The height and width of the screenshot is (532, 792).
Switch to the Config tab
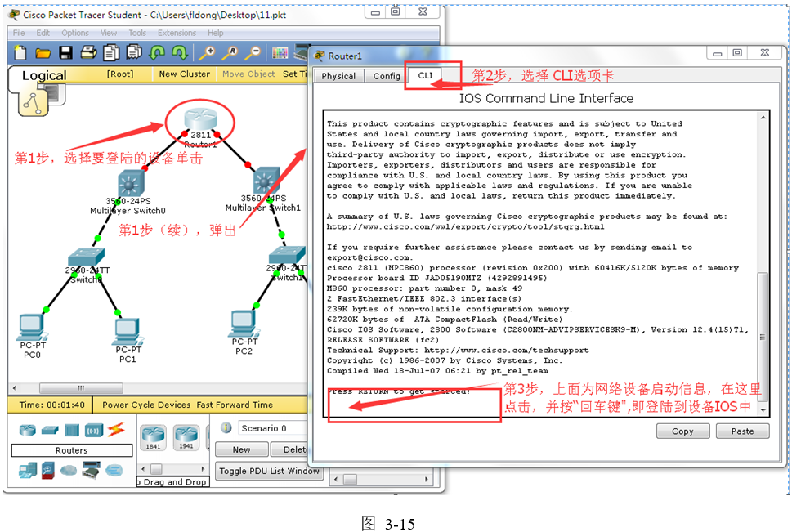tap(387, 76)
